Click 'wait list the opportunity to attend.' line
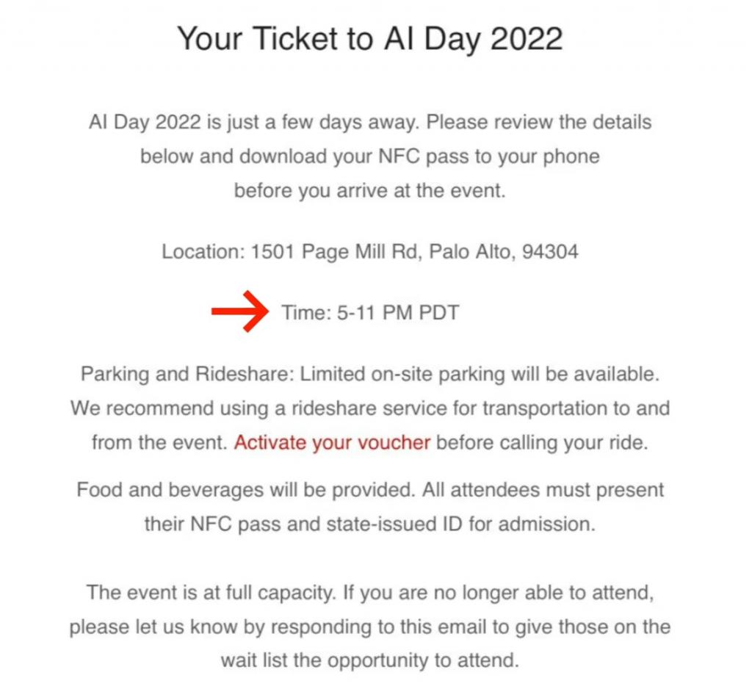Viewport: 752px width, 700px height. (370, 660)
